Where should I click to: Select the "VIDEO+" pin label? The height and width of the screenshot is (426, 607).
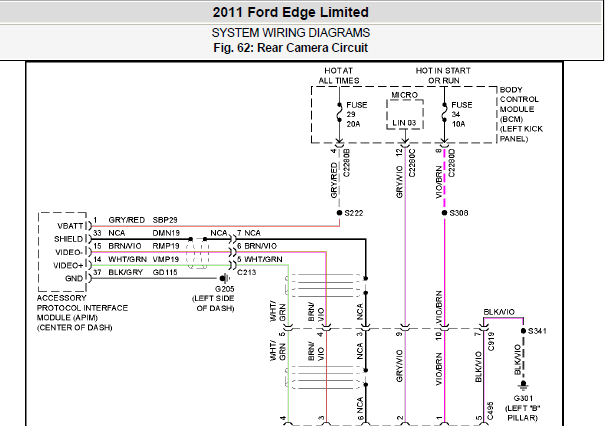[68, 265]
